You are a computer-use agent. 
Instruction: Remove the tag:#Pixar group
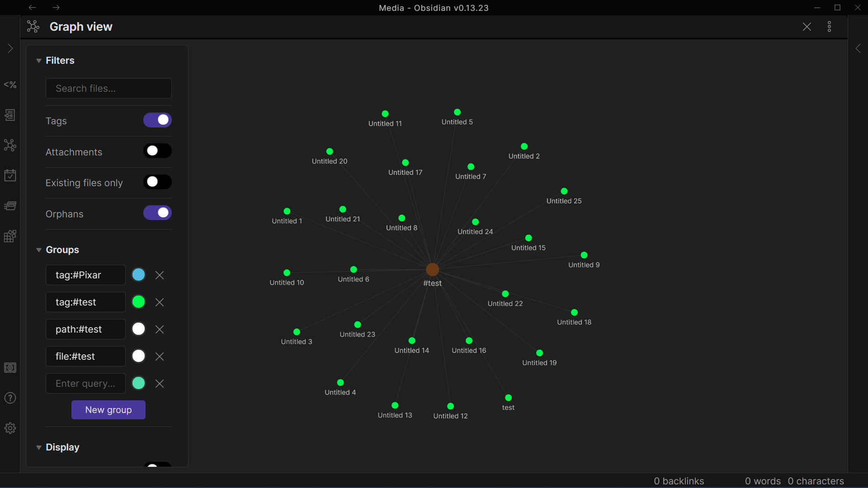click(x=160, y=275)
